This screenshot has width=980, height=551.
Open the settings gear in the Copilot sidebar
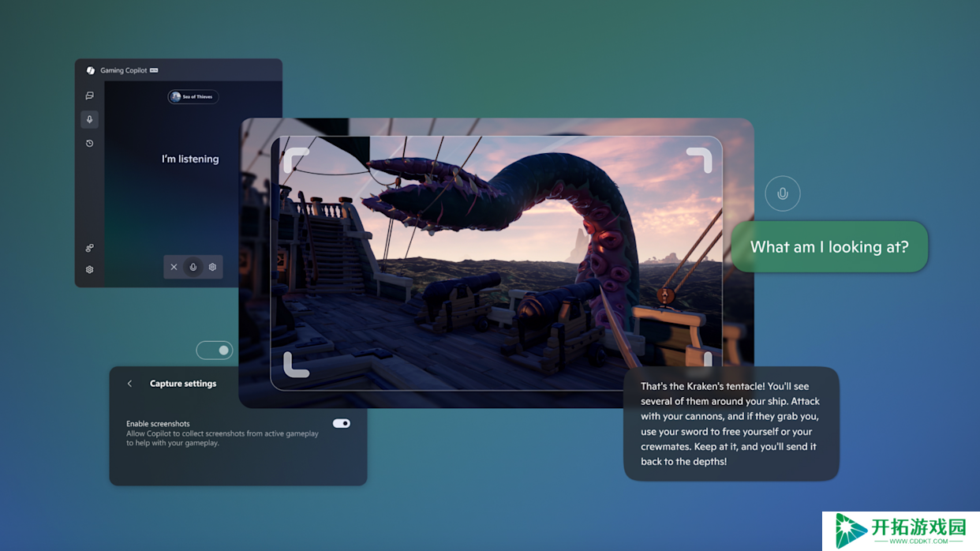(x=89, y=270)
